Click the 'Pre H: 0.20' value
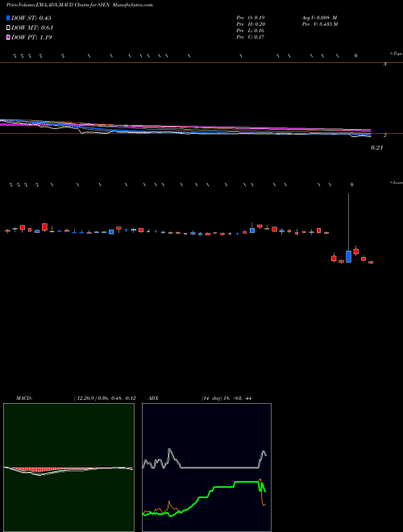Image resolution: width=403 pixels, height=532 pixels. [251, 24]
